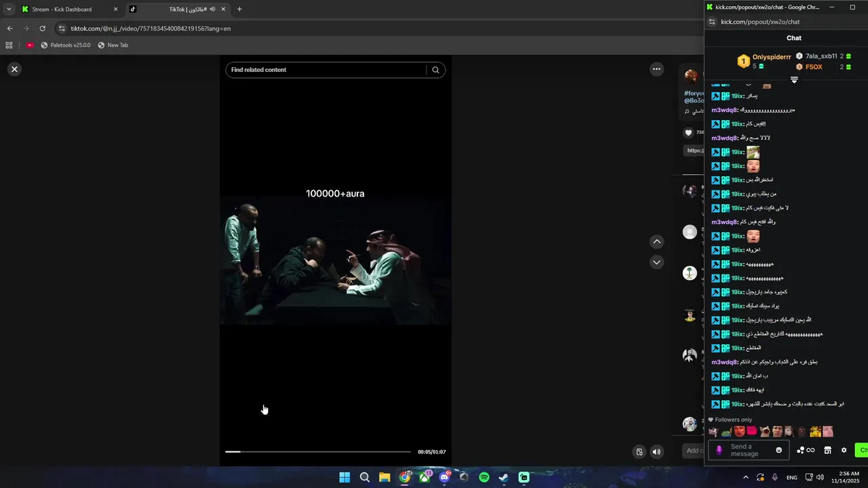This screenshot has width=868, height=488.
Task: Open the Xbox app from the taskbar
Action: [425, 477]
